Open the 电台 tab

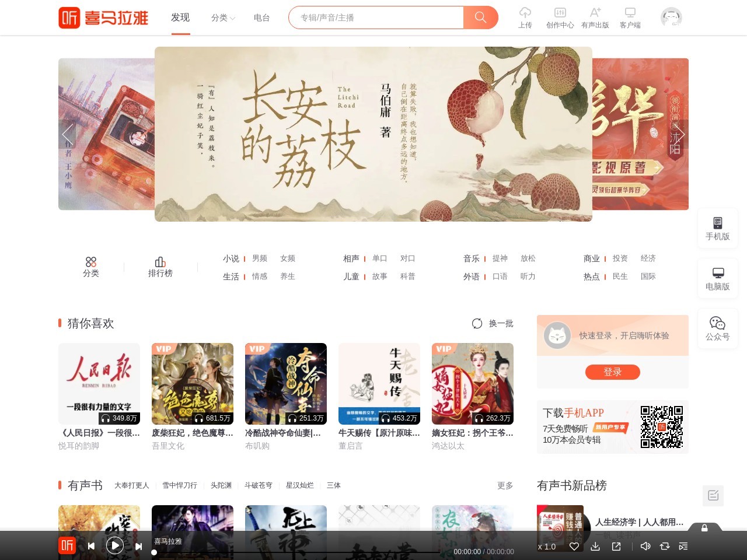coord(261,18)
